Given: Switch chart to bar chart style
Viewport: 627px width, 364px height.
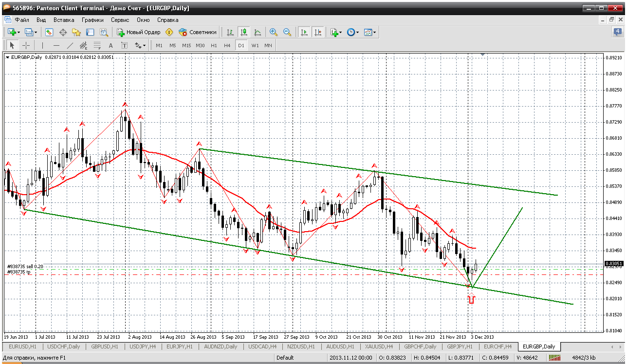Looking at the screenshot, I should click(x=230, y=32).
